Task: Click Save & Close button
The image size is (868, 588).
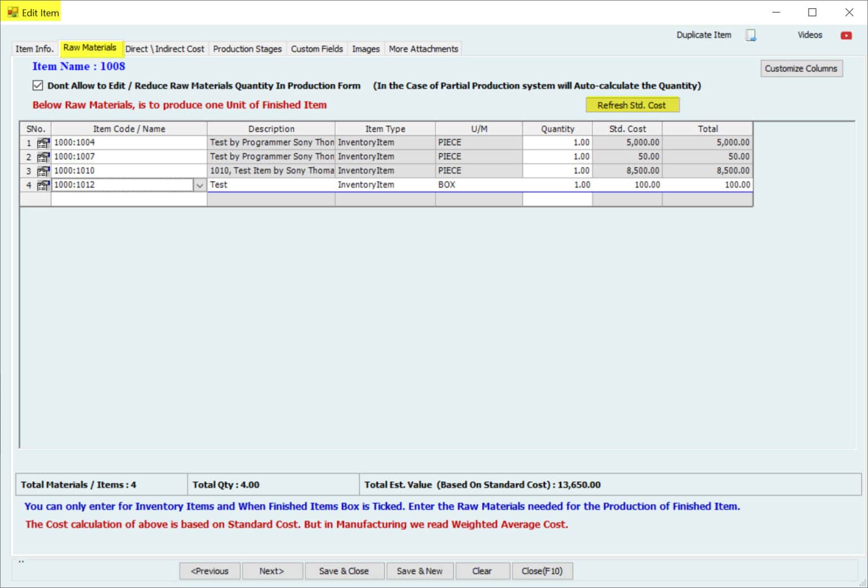Action: pyautogui.click(x=344, y=571)
